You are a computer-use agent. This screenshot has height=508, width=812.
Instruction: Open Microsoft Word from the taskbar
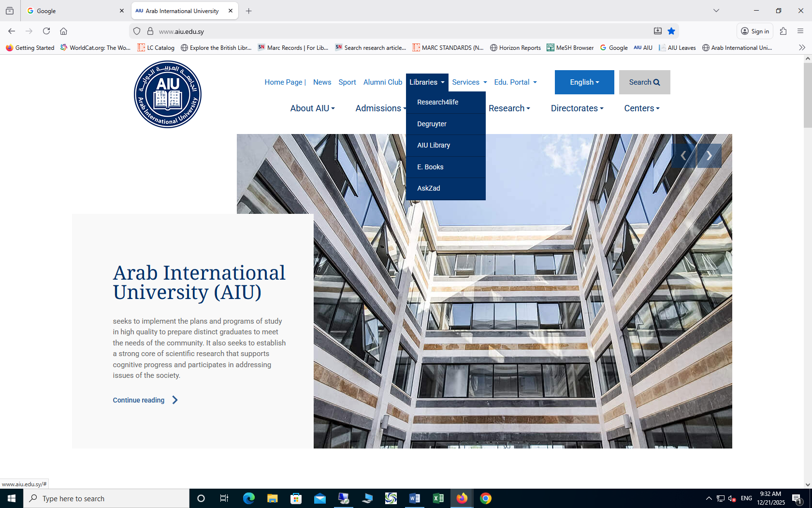coord(415,498)
